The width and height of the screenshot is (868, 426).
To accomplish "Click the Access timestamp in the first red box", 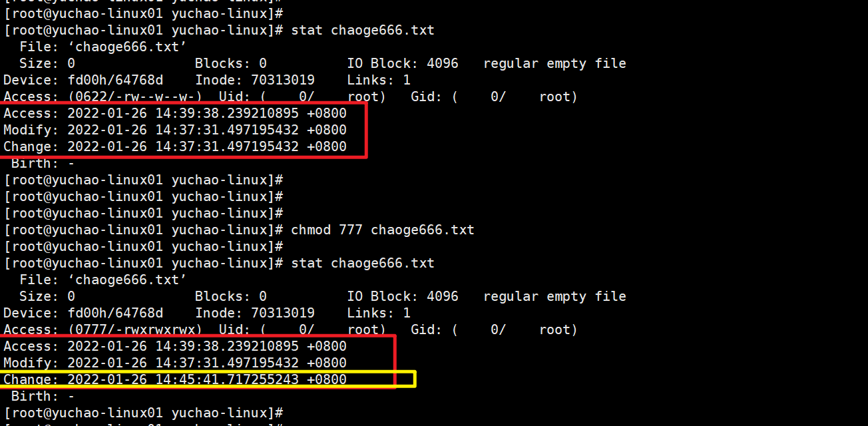I will pyautogui.click(x=206, y=114).
